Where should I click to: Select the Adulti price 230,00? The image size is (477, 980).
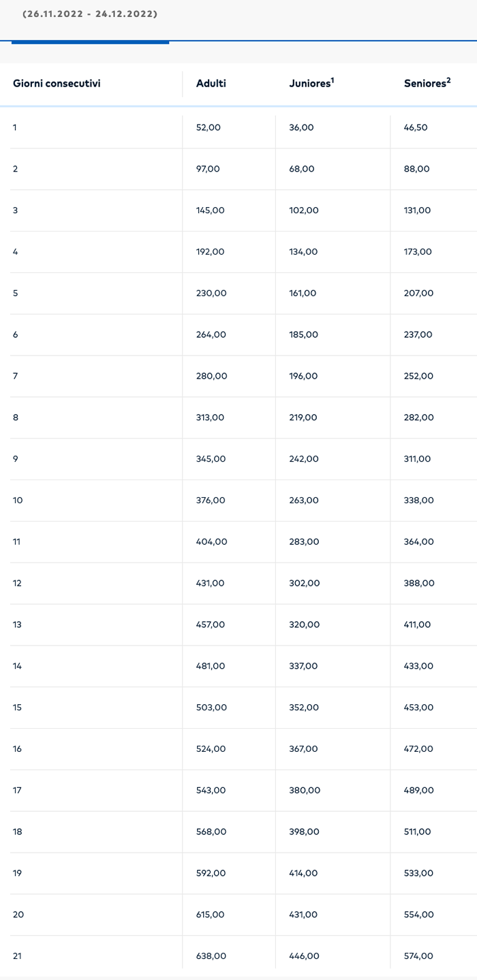[x=211, y=294]
